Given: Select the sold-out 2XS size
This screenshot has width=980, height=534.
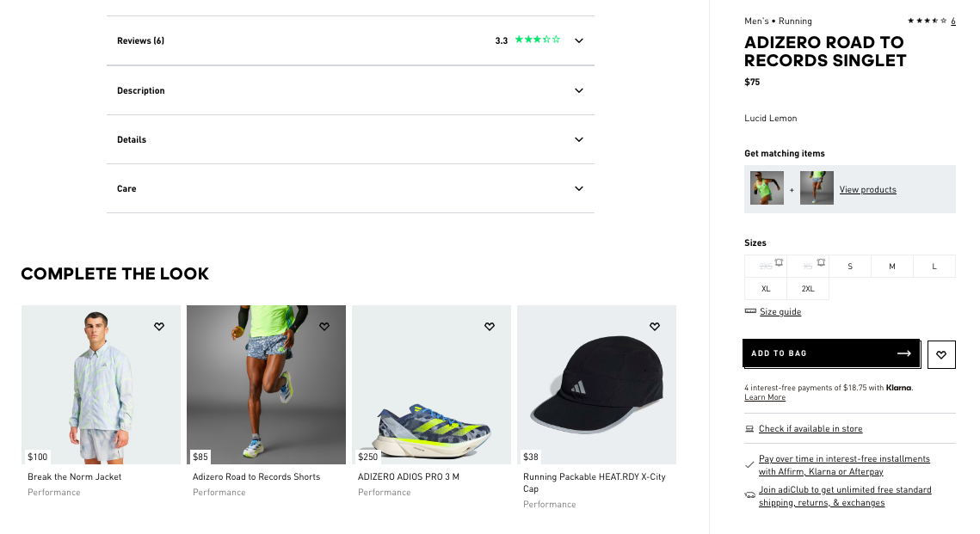Looking at the screenshot, I should point(766,266).
